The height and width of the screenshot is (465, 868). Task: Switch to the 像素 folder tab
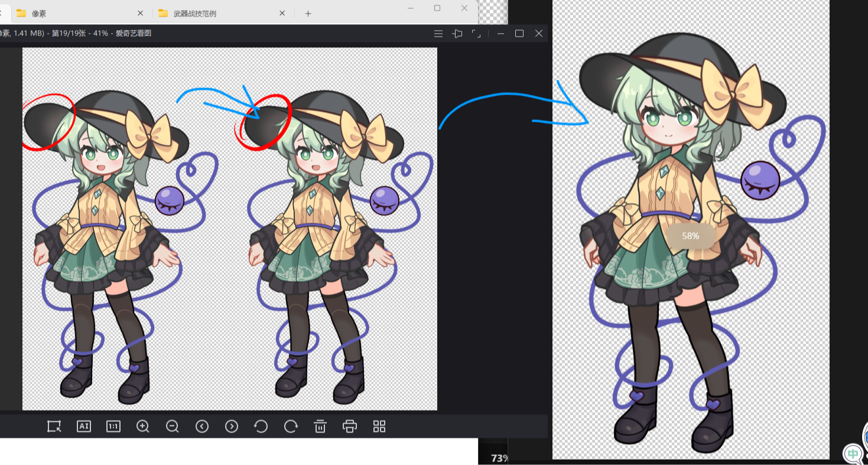tap(71, 13)
